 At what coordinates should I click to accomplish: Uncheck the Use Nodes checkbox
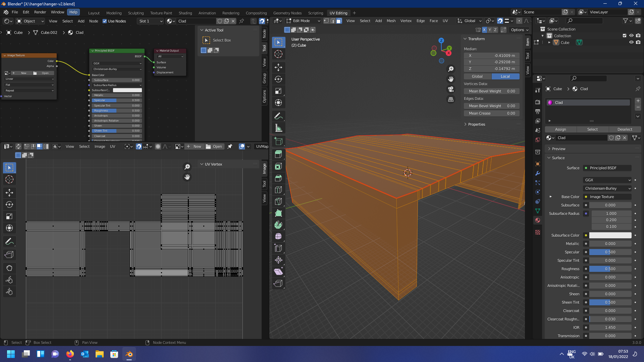point(105,21)
